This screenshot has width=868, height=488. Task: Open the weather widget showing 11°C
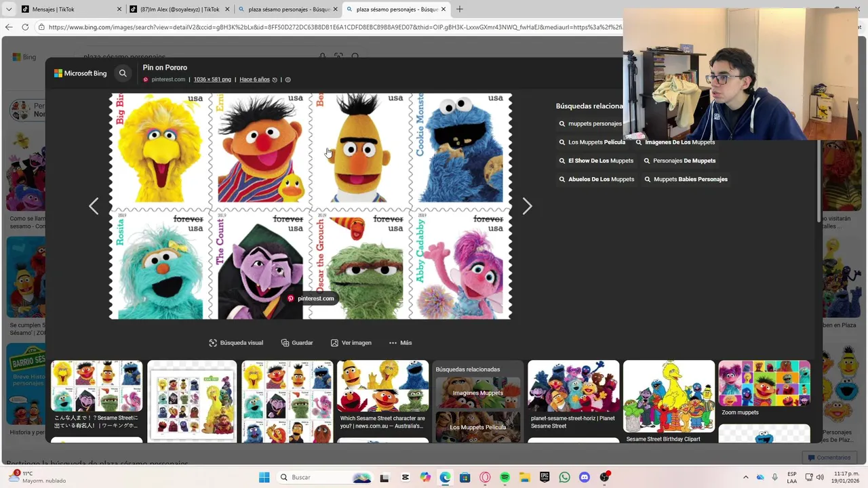37,477
